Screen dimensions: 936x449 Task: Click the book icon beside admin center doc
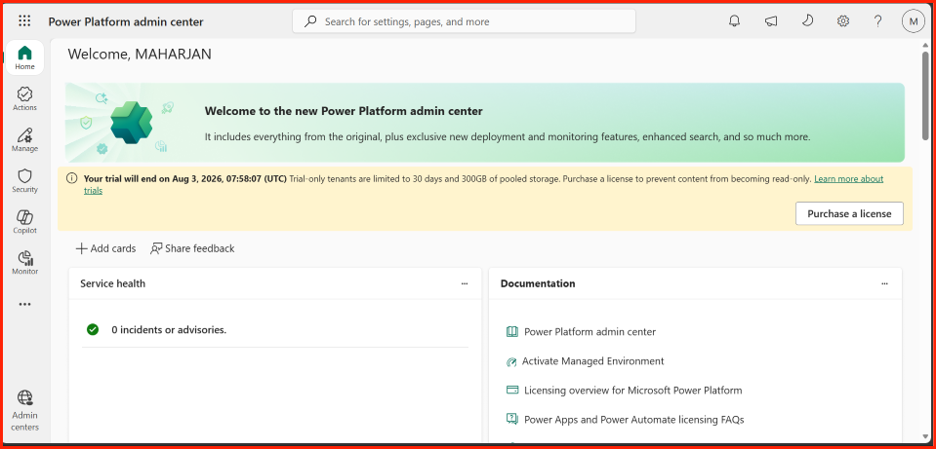512,331
